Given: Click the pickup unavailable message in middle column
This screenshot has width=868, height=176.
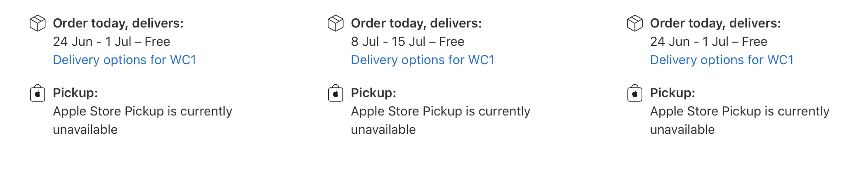Looking at the screenshot, I should click(440, 121).
